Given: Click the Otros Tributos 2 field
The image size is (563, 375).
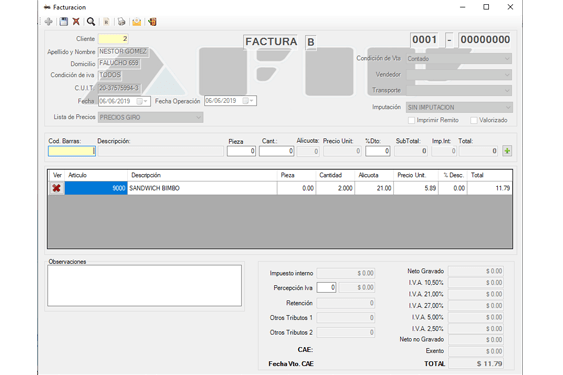Looking at the screenshot, I should coord(346,333).
